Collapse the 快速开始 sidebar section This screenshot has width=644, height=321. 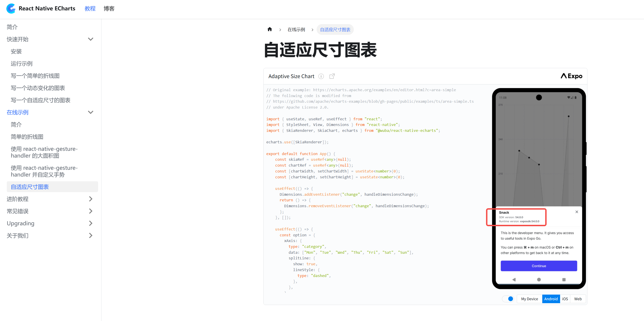(x=90, y=39)
